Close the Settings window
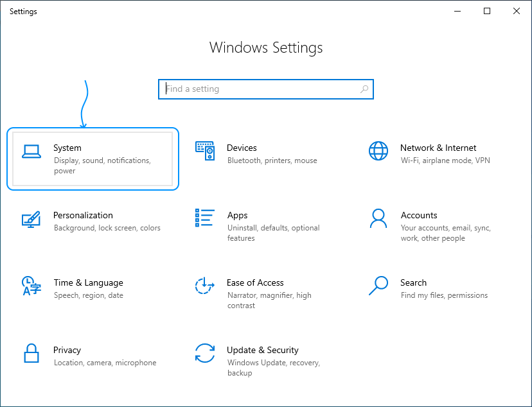Viewport: 532px width, 407px height. 517,11
